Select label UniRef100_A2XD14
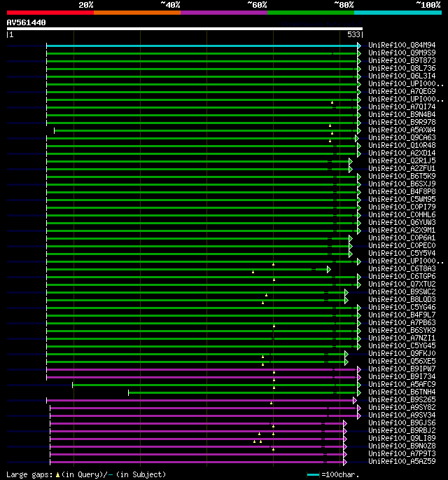 [x=402, y=153]
